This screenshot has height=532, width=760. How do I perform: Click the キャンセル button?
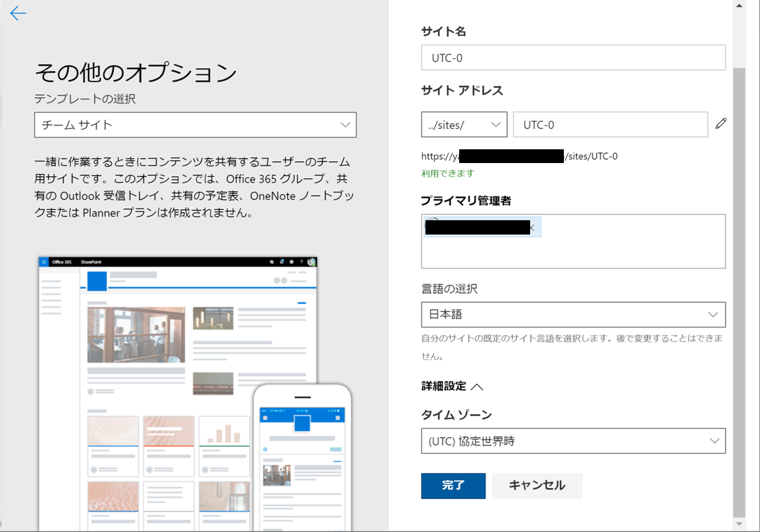(x=536, y=485)
